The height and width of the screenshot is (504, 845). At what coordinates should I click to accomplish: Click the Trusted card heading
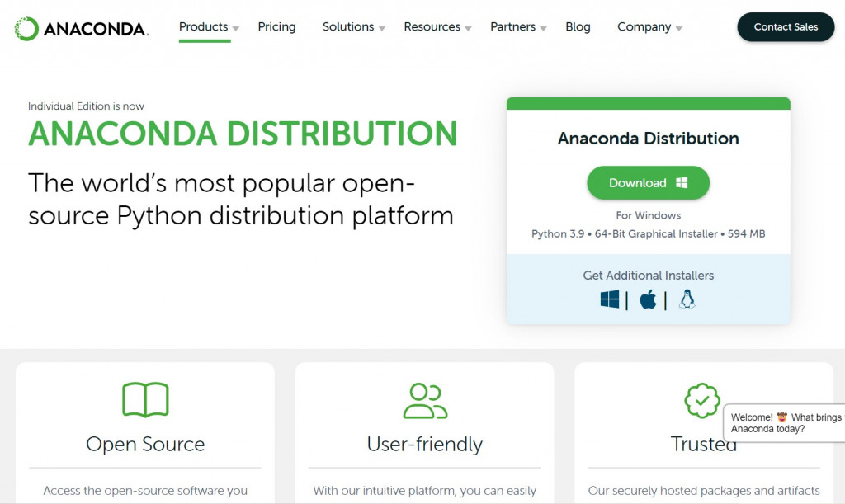703,445
